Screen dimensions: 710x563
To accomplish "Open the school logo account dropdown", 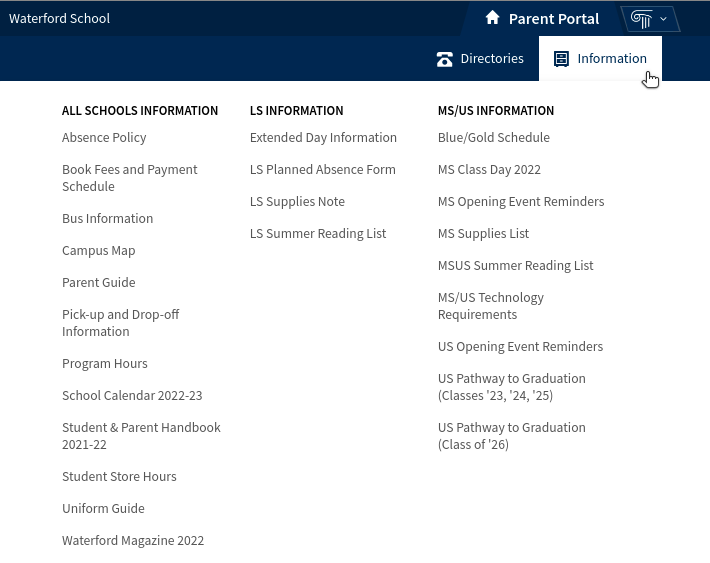I will point(649,19).
